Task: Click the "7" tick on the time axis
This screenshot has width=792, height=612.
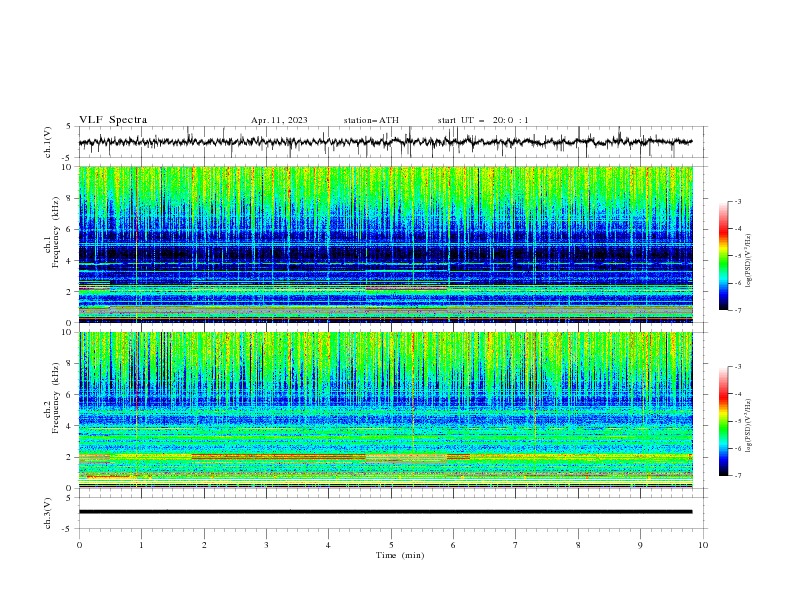Action: 516,545
